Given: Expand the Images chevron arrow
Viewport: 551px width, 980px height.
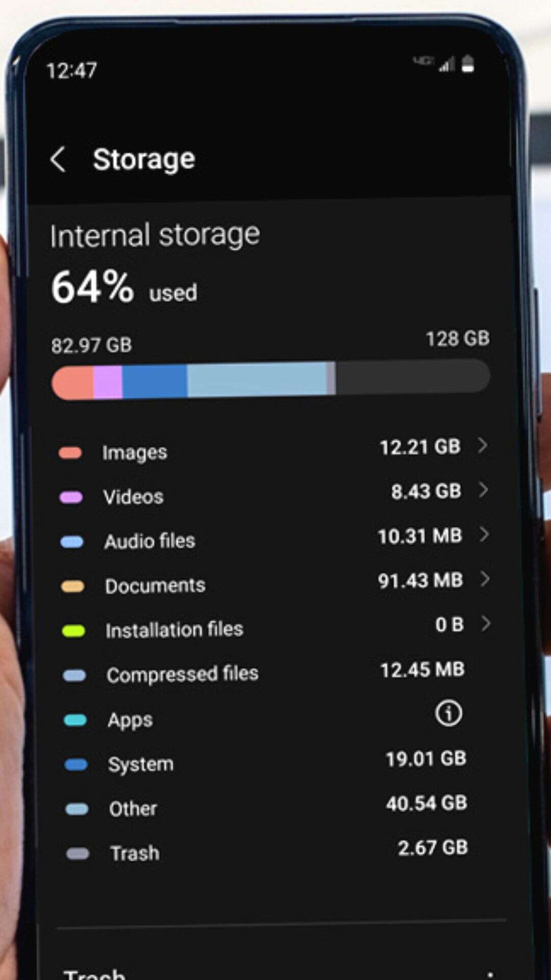Looking at the screenshot, I should tap(483, 446).
